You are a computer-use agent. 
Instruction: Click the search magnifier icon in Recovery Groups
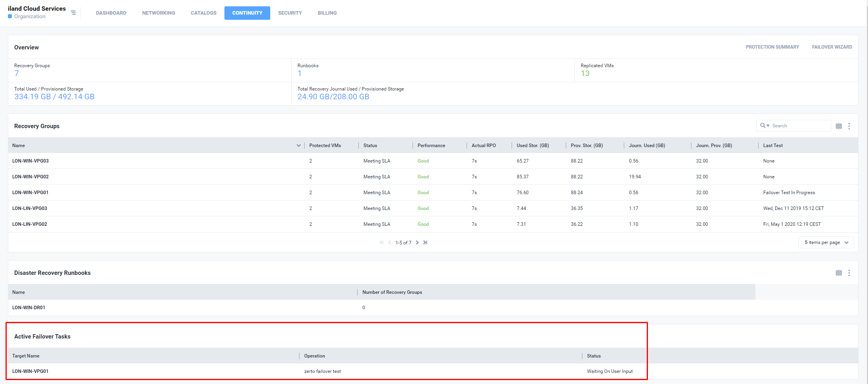tap(763, 126)
